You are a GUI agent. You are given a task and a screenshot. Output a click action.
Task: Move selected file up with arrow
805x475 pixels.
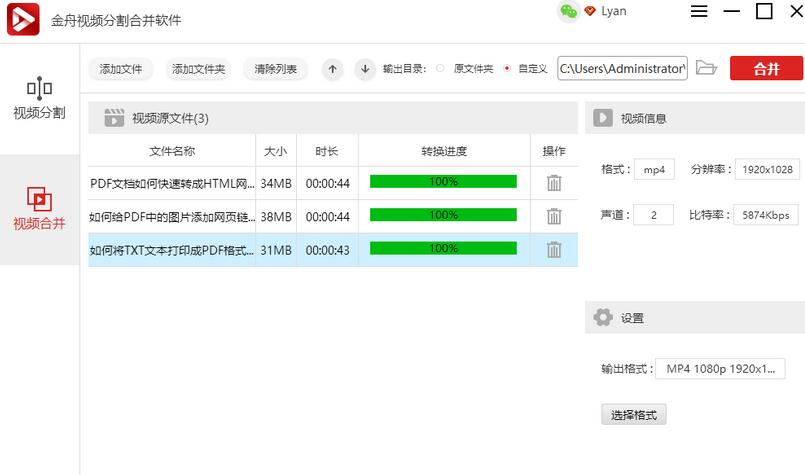(x=333, y=69)
